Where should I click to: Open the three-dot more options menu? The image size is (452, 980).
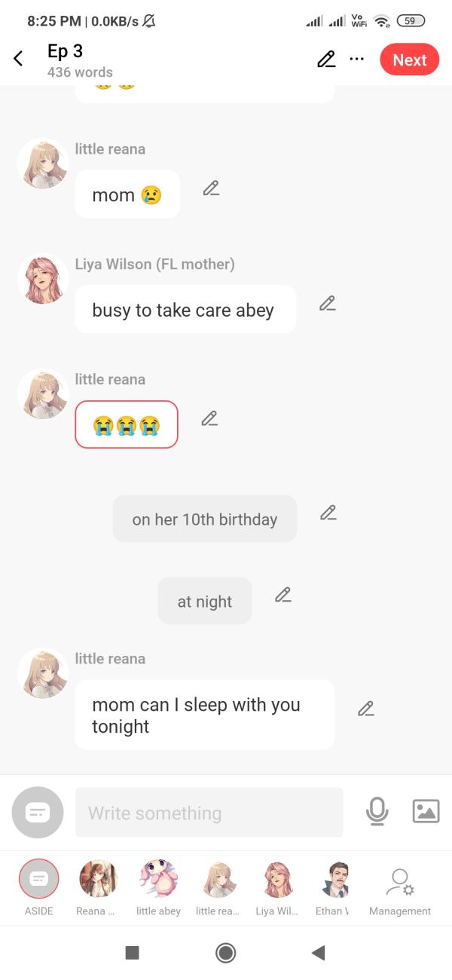pyautogui.click(x=357, y=60)
